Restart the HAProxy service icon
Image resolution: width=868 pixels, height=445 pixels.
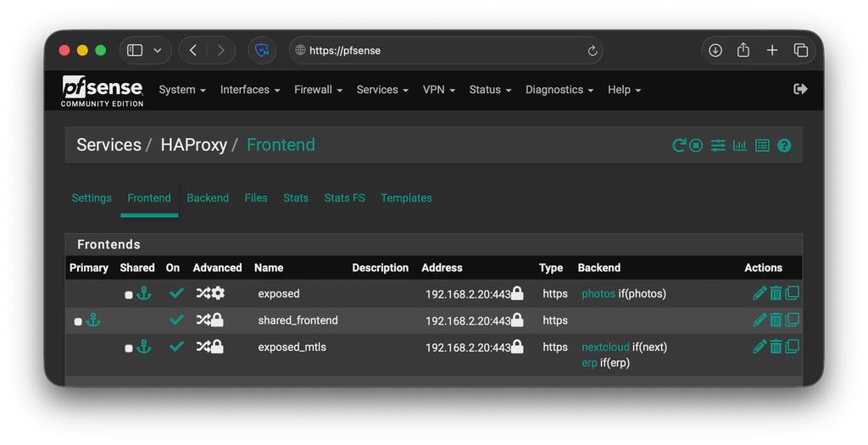679,145
